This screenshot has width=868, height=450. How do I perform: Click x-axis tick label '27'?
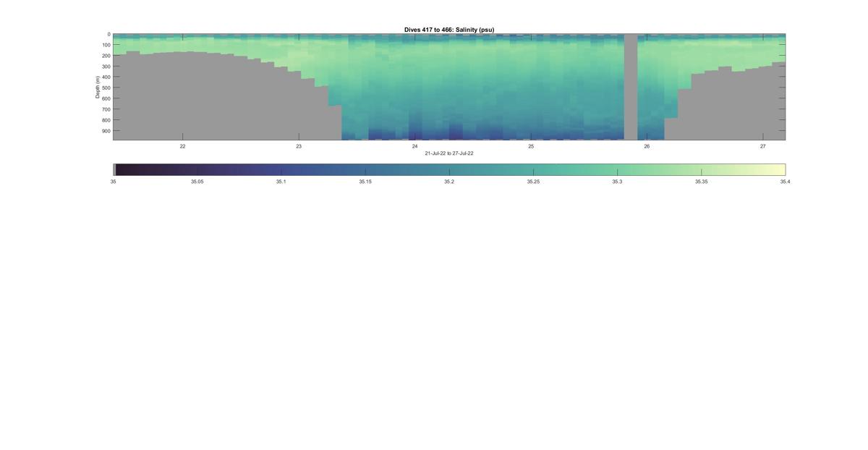point(763,146)
